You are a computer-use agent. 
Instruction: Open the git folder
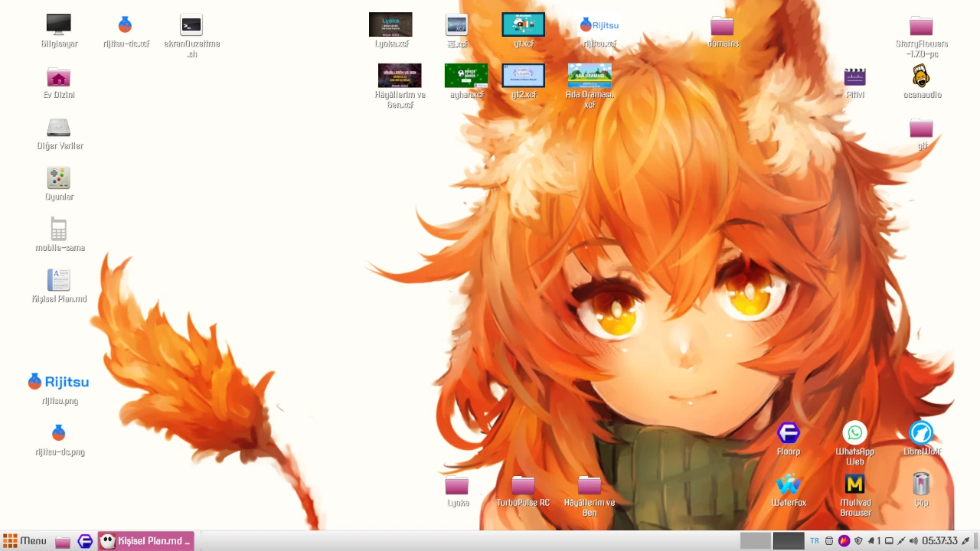[922, 127]
